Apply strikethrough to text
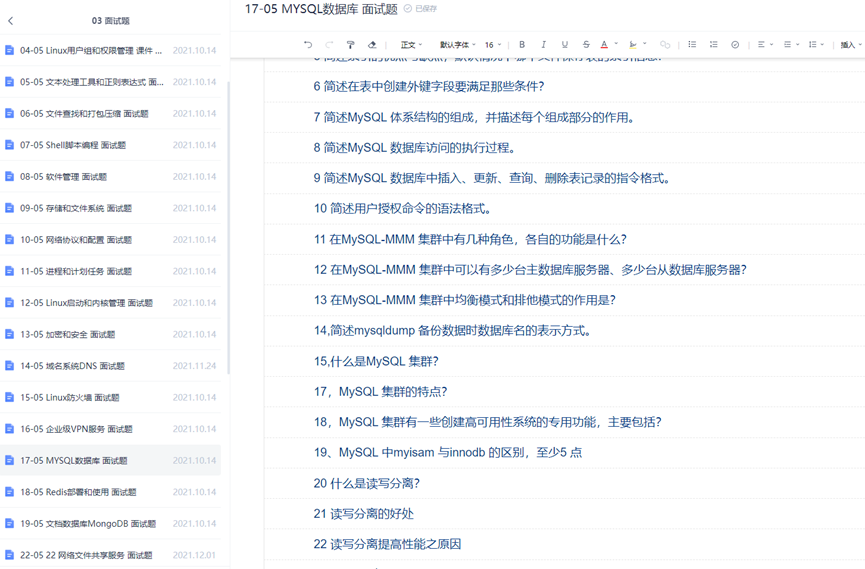Screen dimensions: 865x569 tap(586, 45)
